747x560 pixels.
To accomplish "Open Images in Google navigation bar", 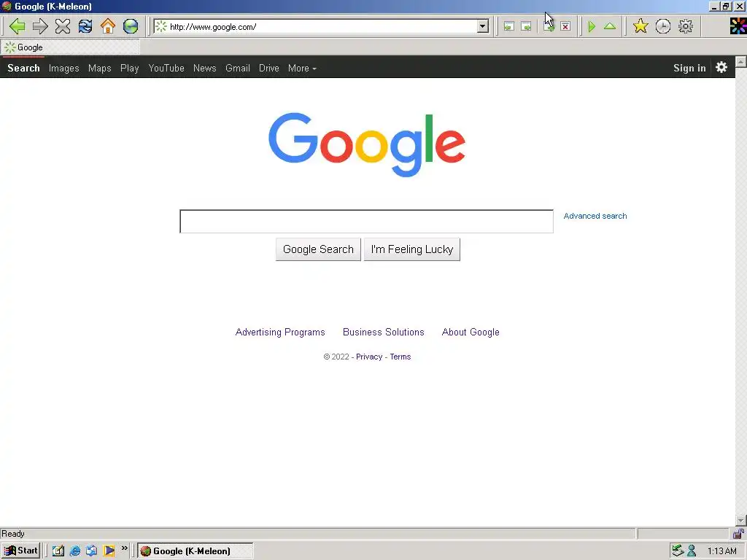I will pos(64,68).
